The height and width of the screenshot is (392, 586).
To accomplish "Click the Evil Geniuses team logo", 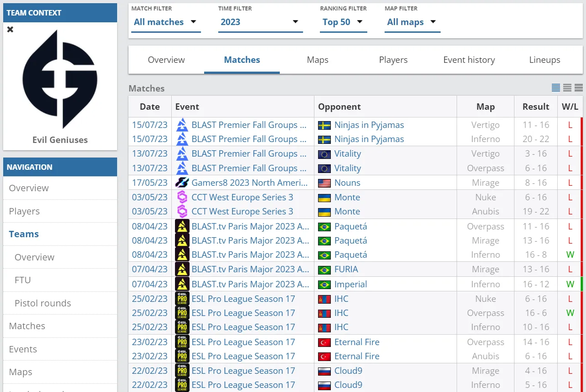I will pyautogui.click(x=60, y=79).
